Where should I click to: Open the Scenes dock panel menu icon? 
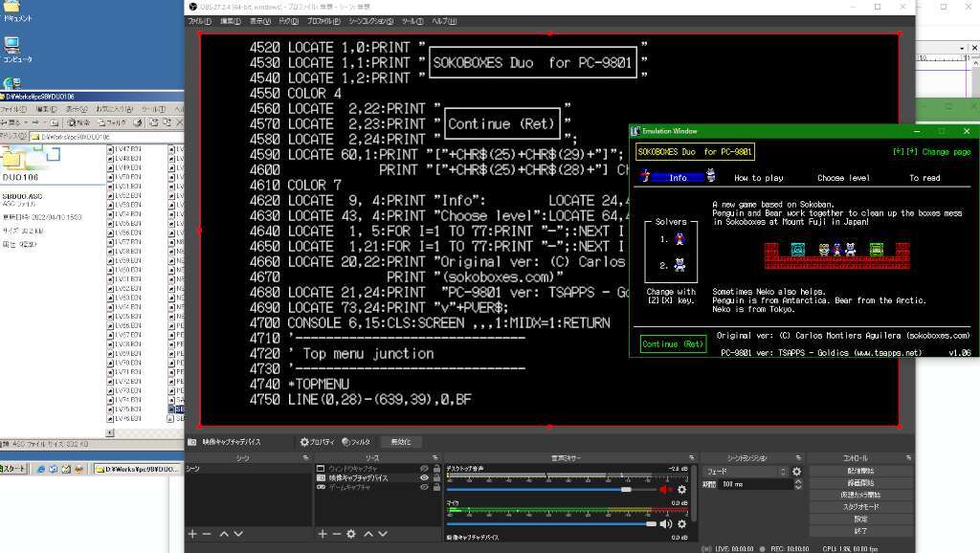coord(305,458)
